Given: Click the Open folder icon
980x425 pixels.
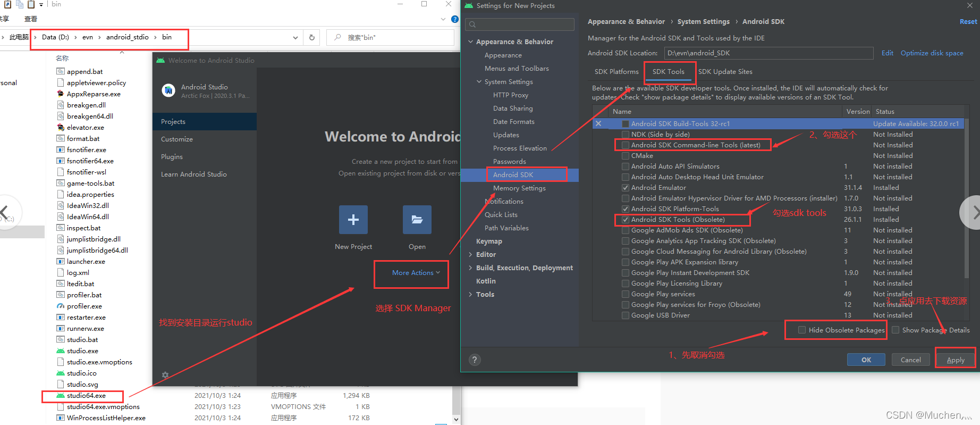Looking at the screenshot, I should tap(417, 220).
